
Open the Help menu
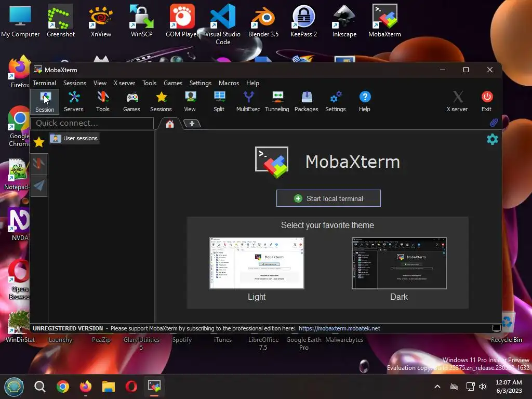pyautogui.click(x=252, y=83)
